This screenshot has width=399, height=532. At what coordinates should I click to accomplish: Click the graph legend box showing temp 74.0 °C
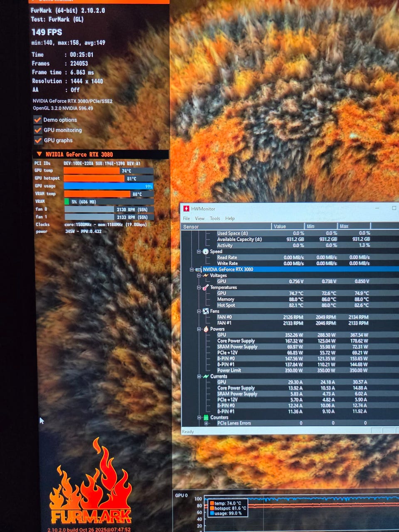[228, 508]
